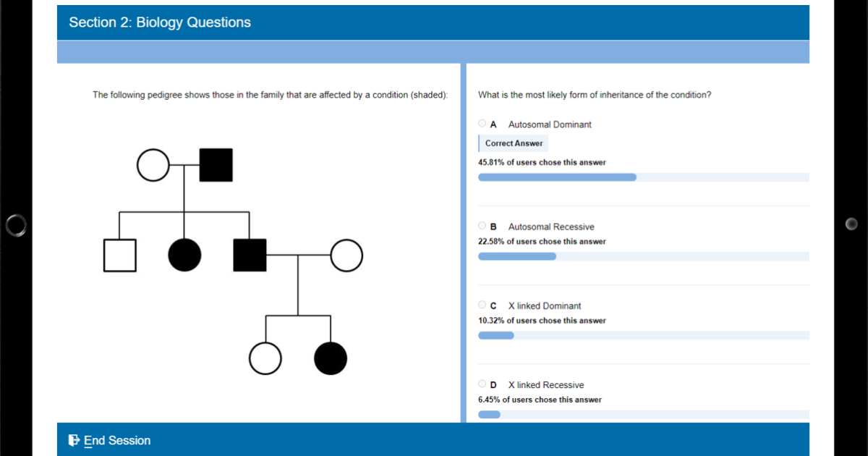This screenshot has height=456, width=868.
Task: Click the shaded circle in second generation
Action: click(x=184, y=256)
